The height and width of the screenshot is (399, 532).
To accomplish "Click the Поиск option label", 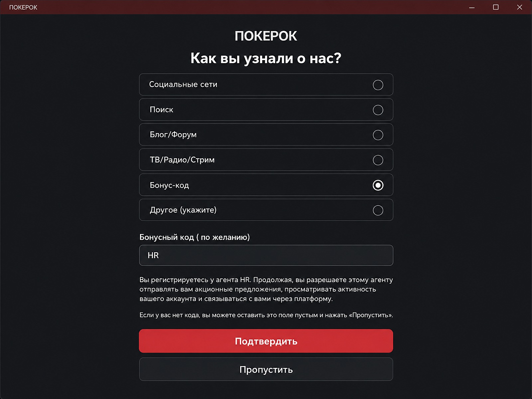I will [162, 109].
